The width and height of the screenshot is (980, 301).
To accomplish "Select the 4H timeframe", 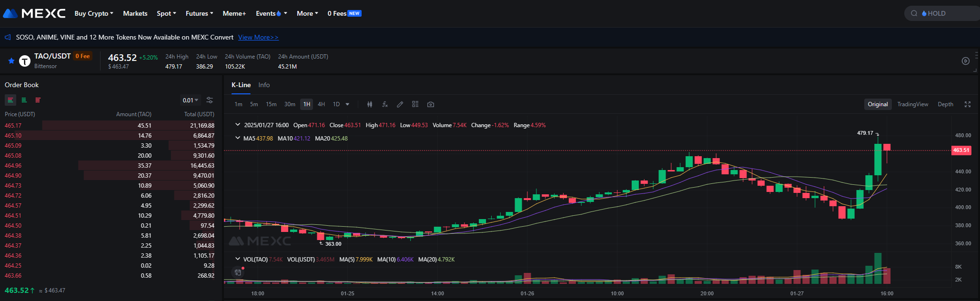I will pos(322,104).
